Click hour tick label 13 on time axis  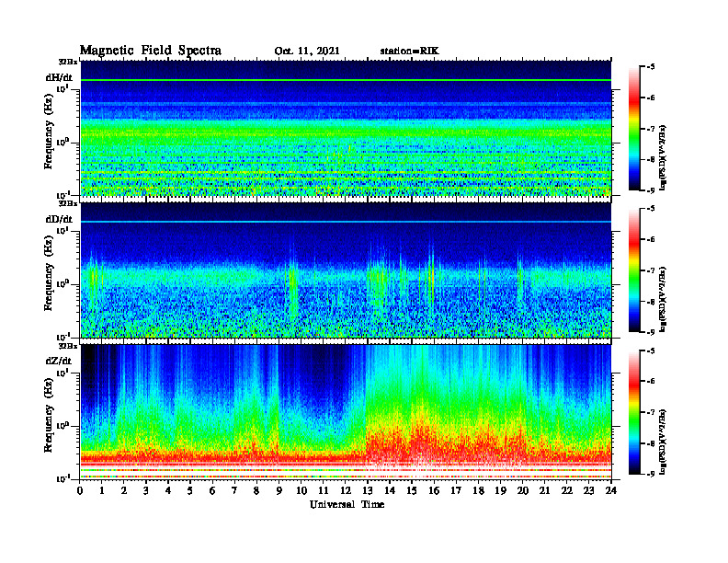click(368, 491)
